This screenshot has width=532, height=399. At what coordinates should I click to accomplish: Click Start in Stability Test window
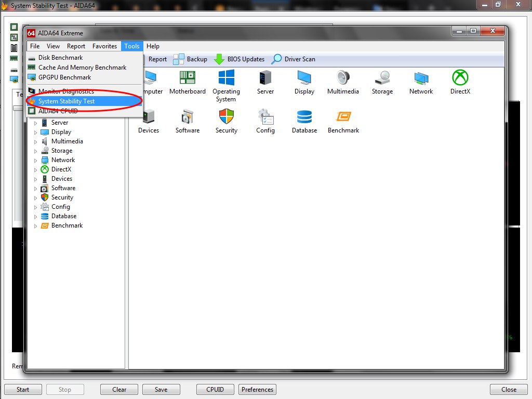[23, 390]
